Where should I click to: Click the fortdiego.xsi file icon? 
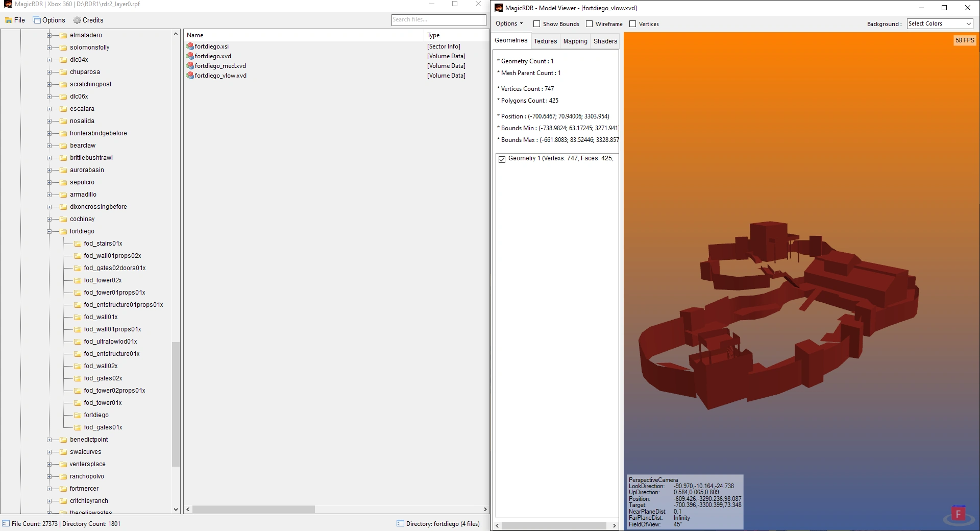[x=190, y=46]
